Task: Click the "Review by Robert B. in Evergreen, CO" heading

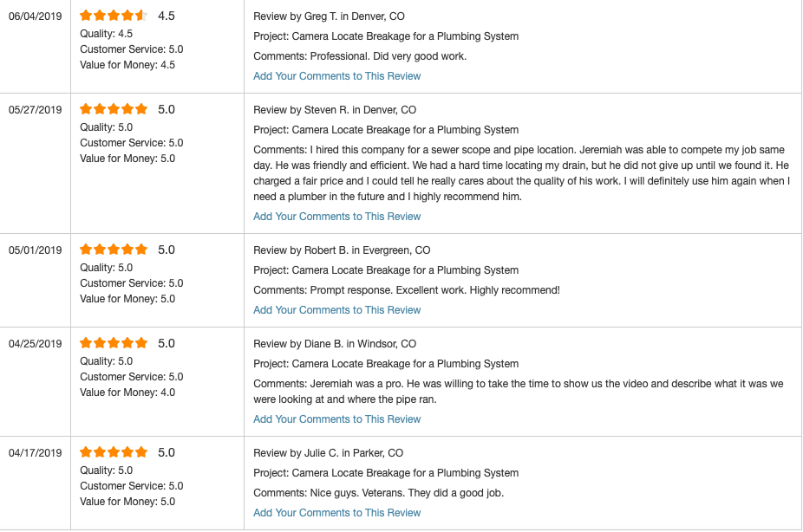Action: click(342, 250)
